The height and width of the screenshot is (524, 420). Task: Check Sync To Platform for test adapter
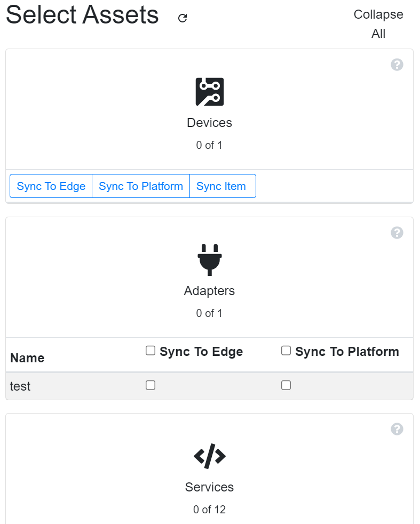point(286,385)
